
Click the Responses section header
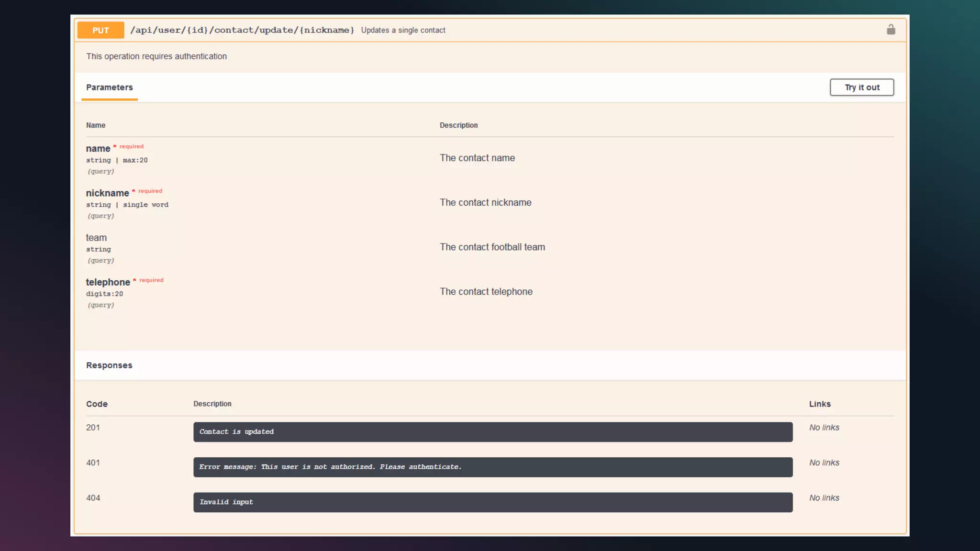tap(109, 365)
